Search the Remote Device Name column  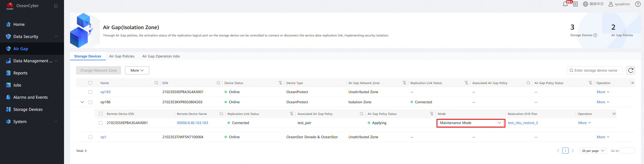coord(221,114)
